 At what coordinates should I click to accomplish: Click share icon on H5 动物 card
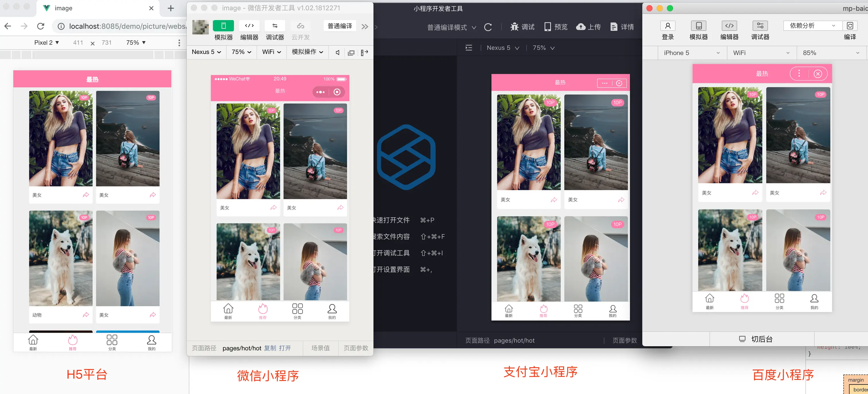pos(86,315)
